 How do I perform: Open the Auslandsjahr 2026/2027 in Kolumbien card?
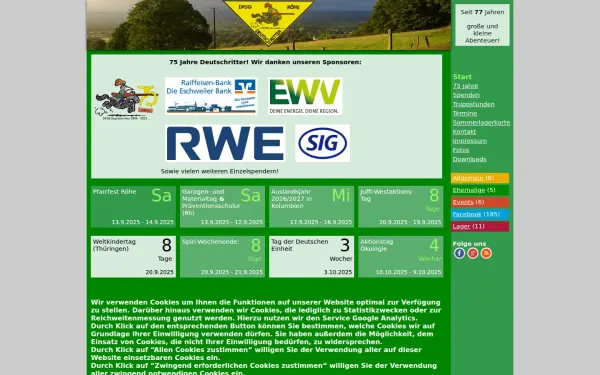[x=311, y=207]
